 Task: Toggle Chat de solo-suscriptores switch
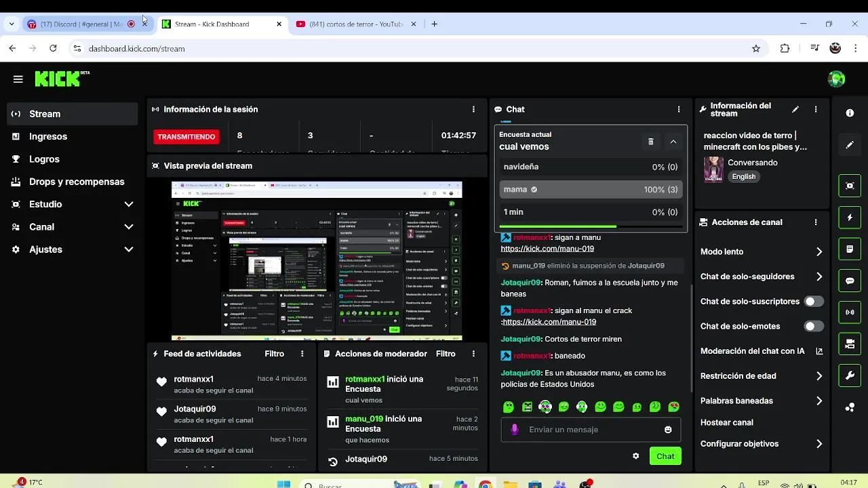[813, 302]
